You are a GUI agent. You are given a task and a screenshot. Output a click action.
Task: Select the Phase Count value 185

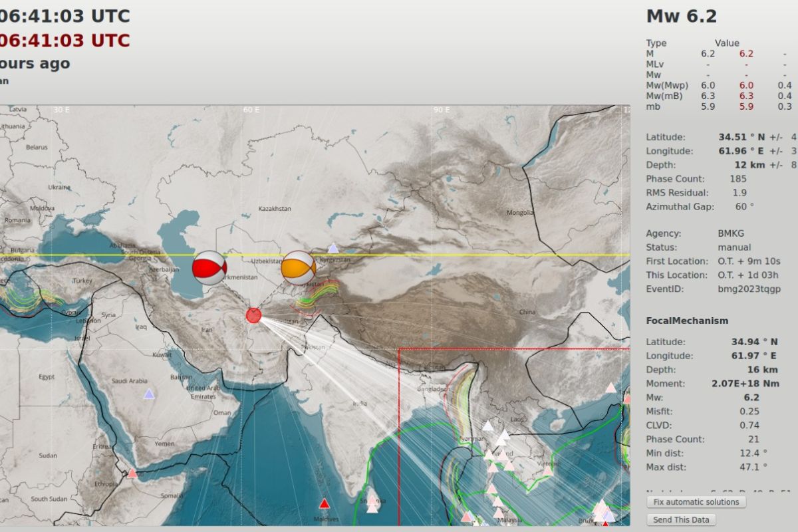738,179
